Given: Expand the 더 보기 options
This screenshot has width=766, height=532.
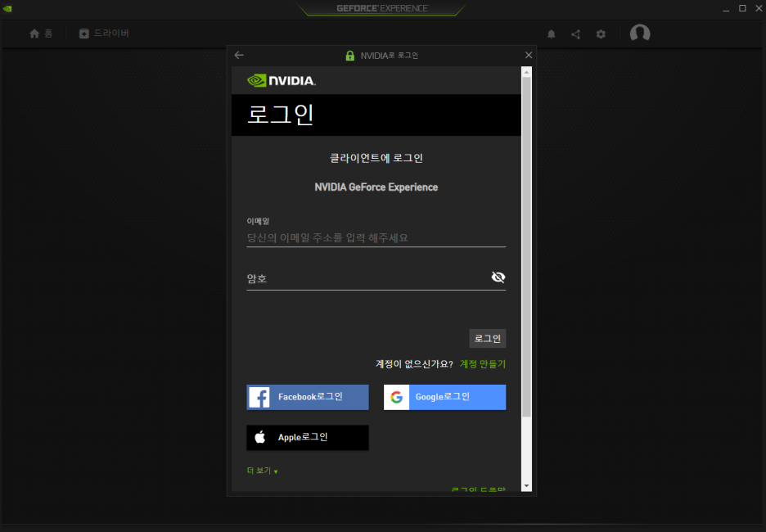Looking at the screenshot, I should (x=263, y=471).
